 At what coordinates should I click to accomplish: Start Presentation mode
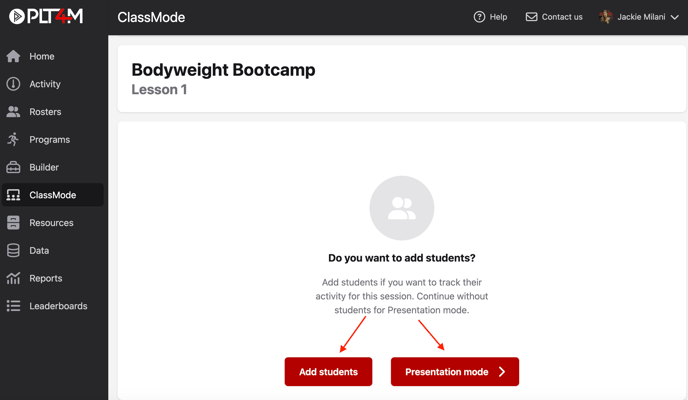(454, 372)
